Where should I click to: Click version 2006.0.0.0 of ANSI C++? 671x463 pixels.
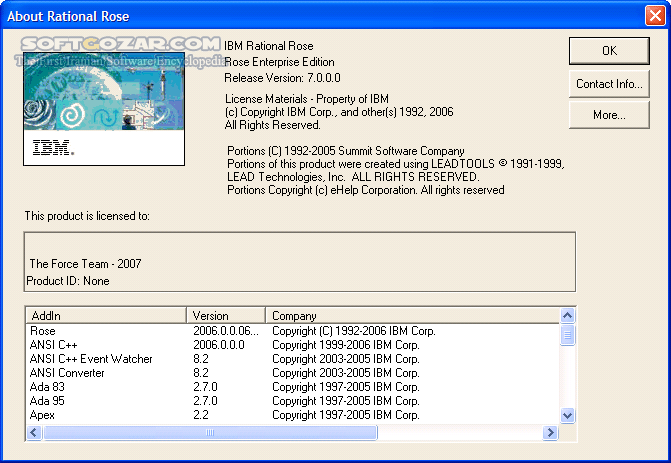219,345
